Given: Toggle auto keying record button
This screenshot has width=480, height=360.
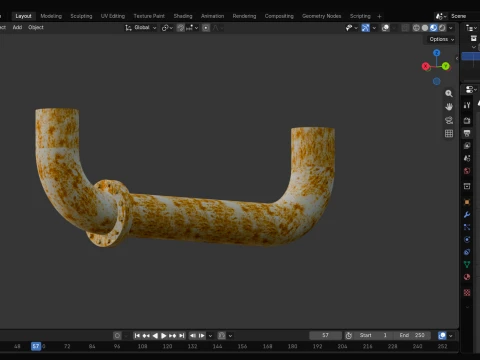Looking at the screenshot, I should [117, 336].
